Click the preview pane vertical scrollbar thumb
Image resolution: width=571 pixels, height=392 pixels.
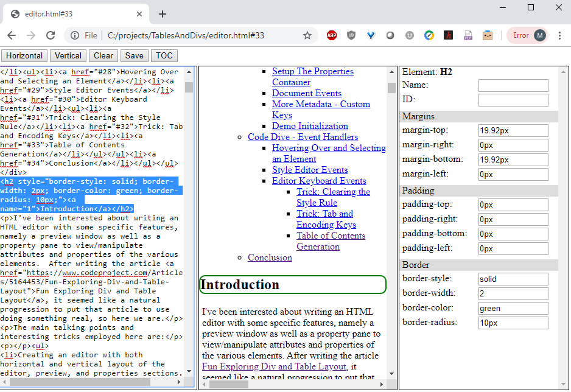391,88
